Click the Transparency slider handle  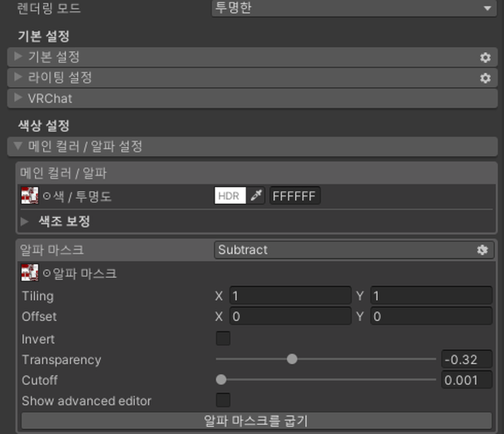click(x=292, y=359)
